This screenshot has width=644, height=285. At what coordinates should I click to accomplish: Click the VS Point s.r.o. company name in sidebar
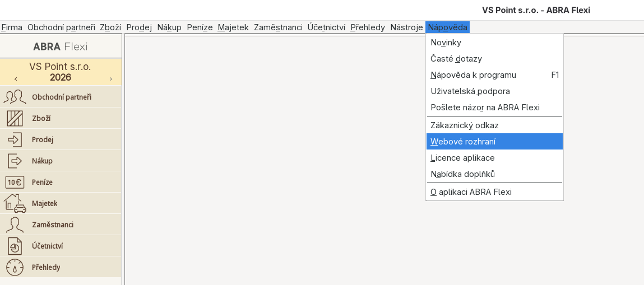click(x=60, y=67)
